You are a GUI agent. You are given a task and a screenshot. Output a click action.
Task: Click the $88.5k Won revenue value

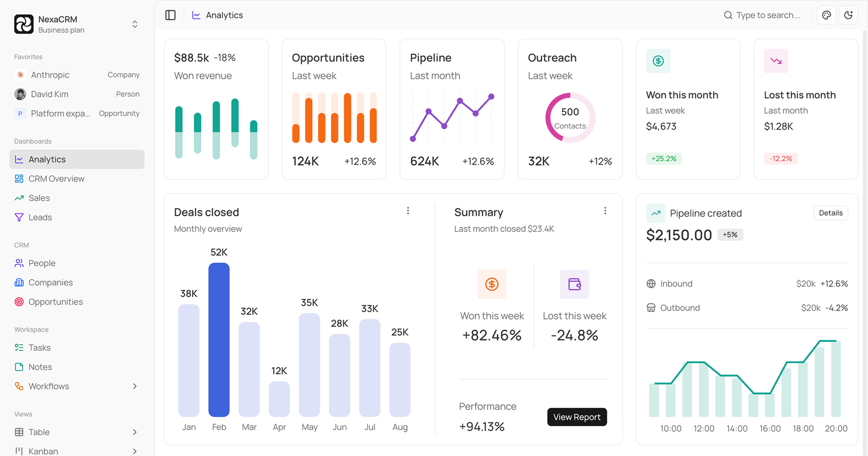(x=192, y=58)
